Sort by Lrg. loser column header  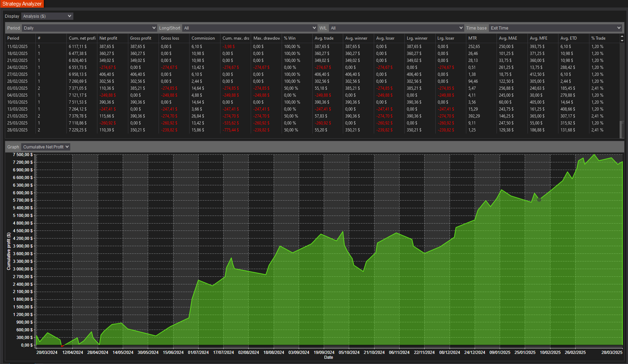(451, 38)
